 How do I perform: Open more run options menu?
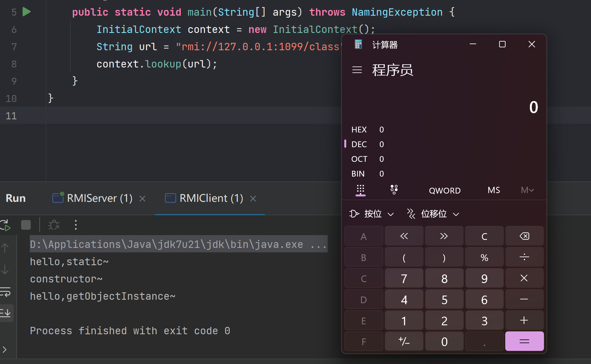pos(76,225)
